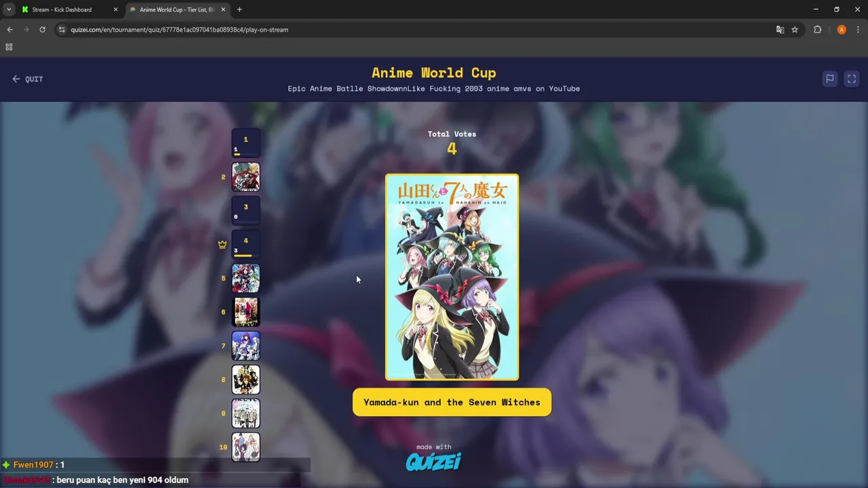Viewport: 868px width, 488px height.
Task: Click Fwen1907 chat username
Action: [x=33, y=465]
